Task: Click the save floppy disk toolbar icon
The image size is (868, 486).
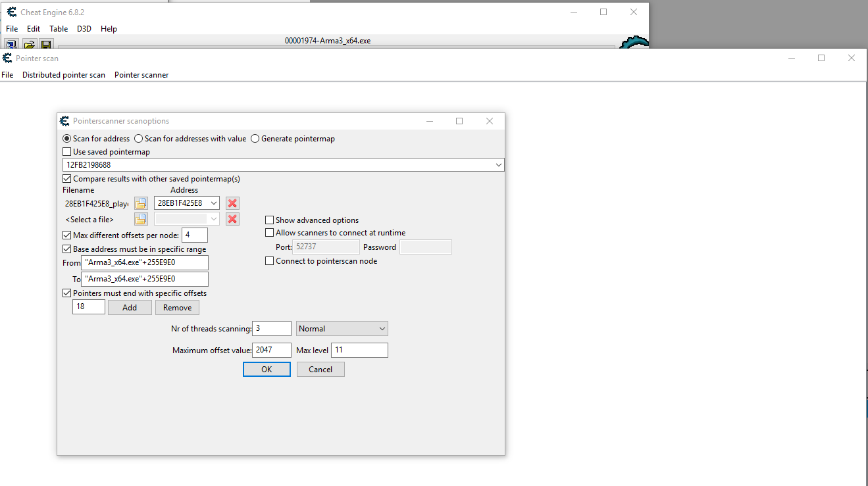Action: pyautogui.click(x=45, y=44)
